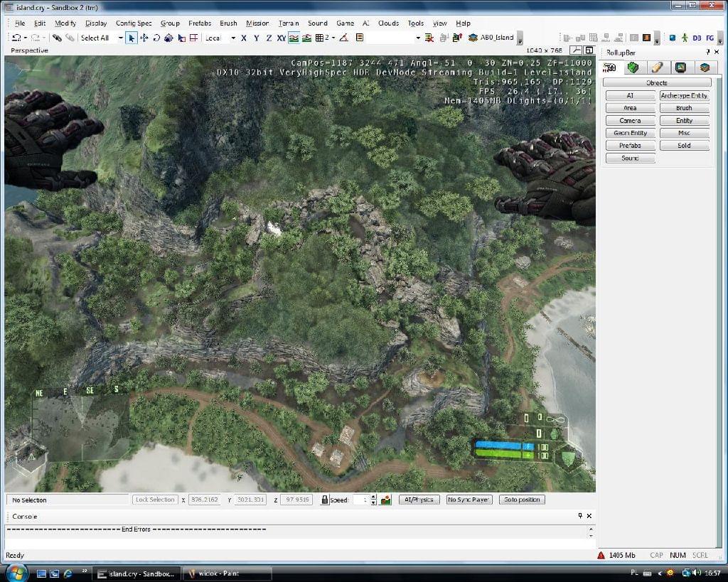728x582 pixels.
Task: Activate the pointer Select tool
Action: [132, 38]
